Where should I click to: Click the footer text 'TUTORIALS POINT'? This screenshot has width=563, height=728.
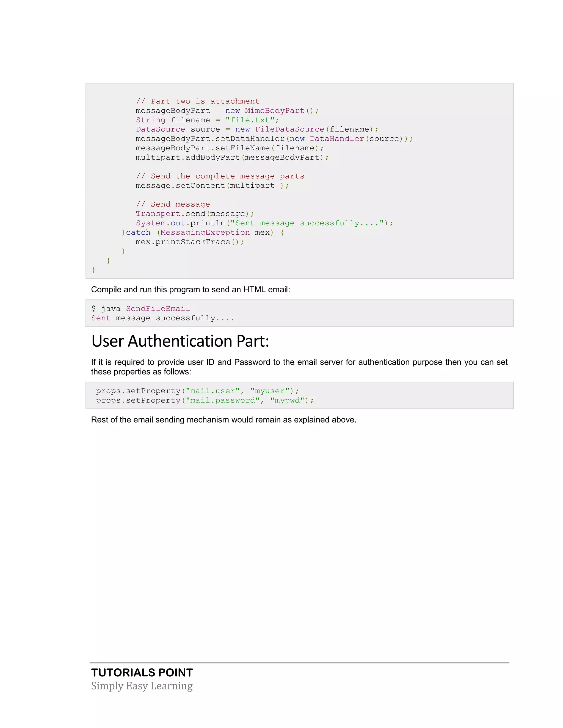(142, 672)
